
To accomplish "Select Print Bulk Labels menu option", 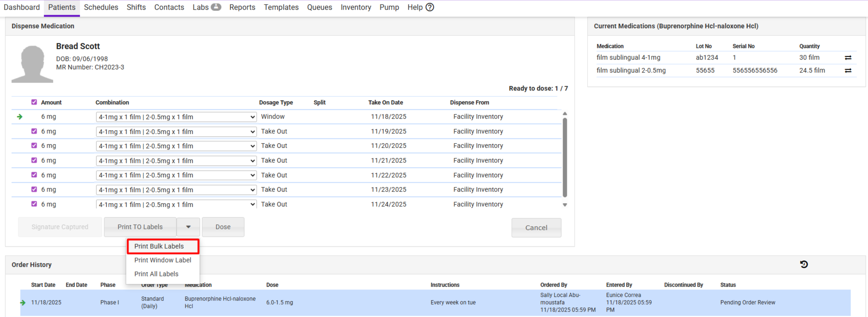I will (159, 246).
